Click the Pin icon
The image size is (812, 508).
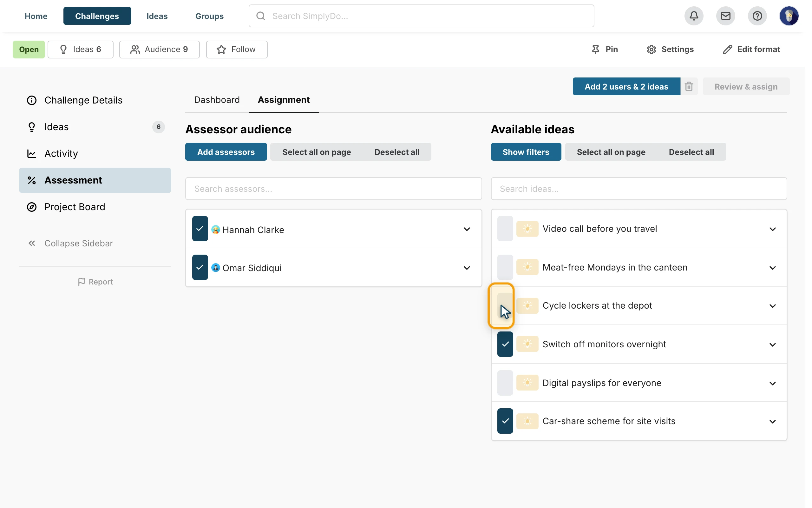click(x=595, y=50)
